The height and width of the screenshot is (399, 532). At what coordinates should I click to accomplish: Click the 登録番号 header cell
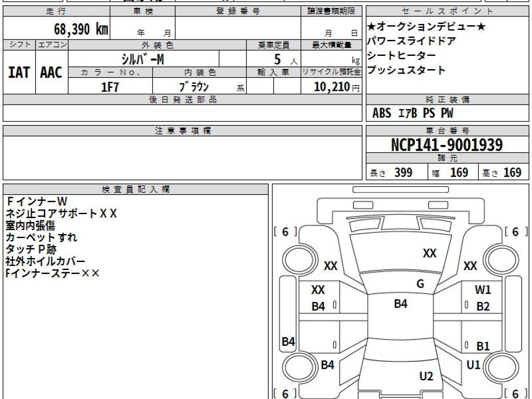[x=238, y=12]
